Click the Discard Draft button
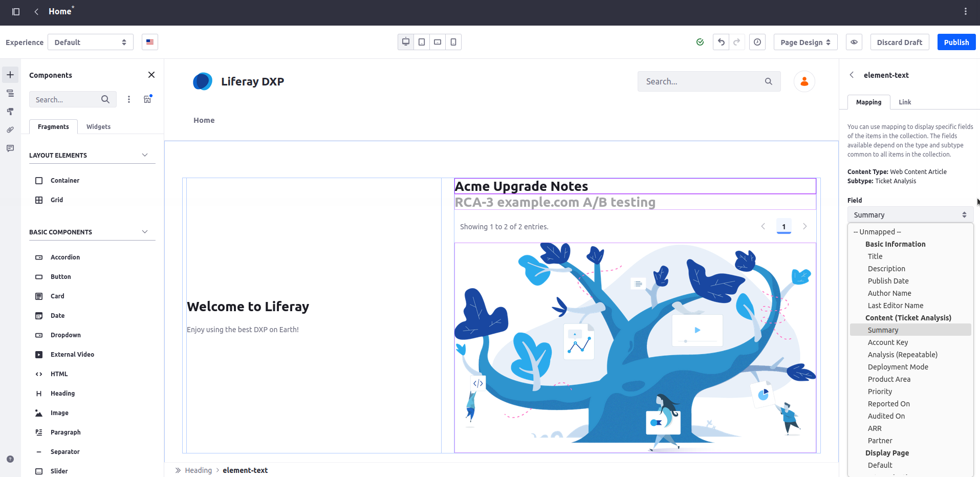Screen dimensions: 980x477 click(x=899, y=42)
